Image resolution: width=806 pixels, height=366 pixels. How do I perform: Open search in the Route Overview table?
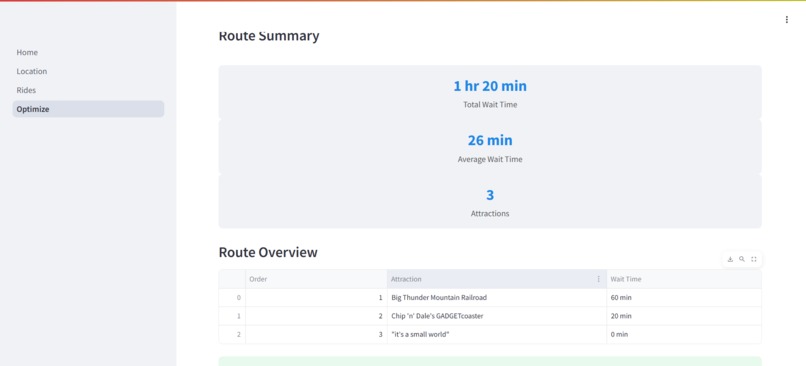(x=742, y=259)
